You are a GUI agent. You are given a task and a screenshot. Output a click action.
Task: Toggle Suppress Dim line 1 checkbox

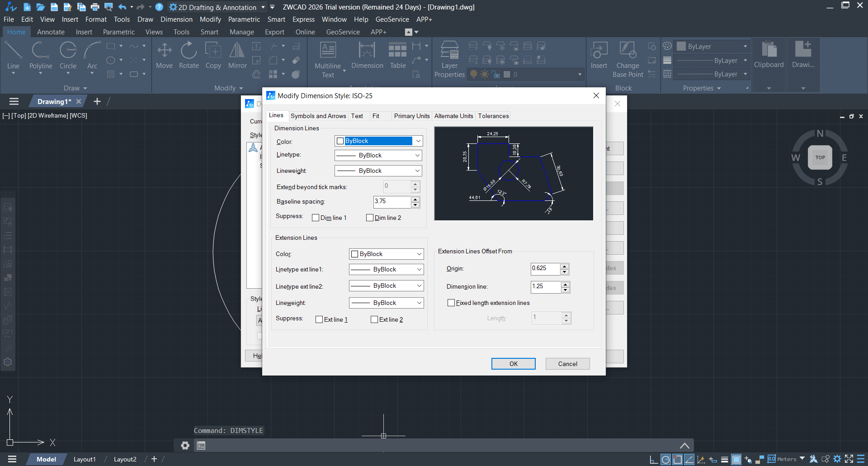[x=316, y=218]
